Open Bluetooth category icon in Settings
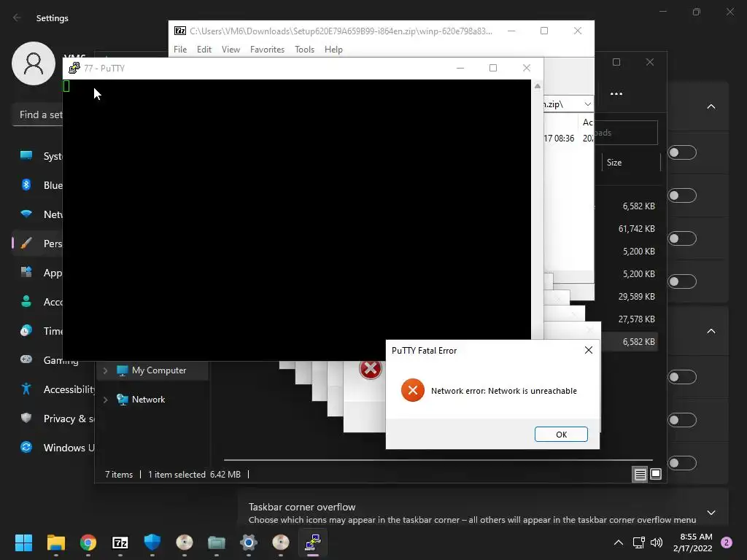 tap(26, 184)
